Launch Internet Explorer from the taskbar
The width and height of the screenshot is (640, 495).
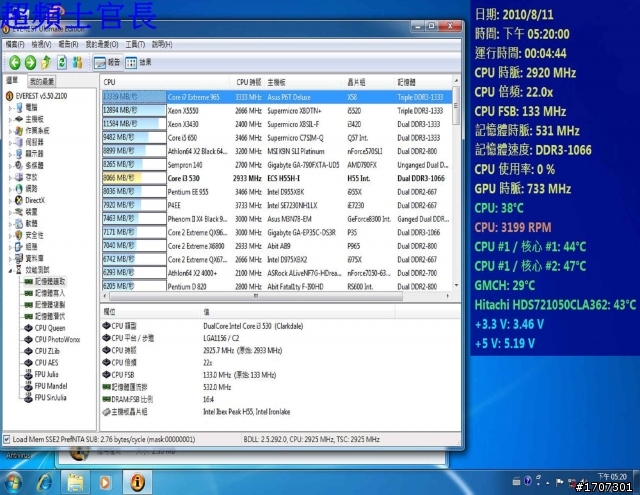coord(44,482)
